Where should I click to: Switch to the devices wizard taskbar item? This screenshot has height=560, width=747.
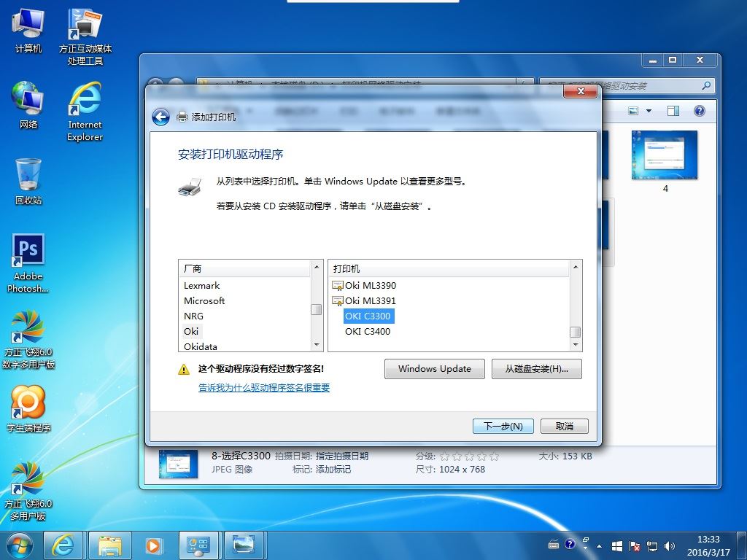198,545
